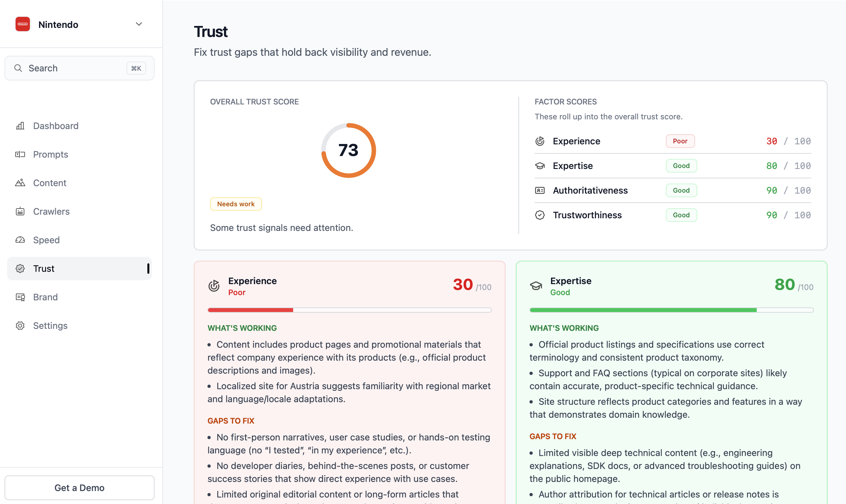The image size is (846, 504).
Task: Open the Dashboard panel icon
Action: click(20, 126)
